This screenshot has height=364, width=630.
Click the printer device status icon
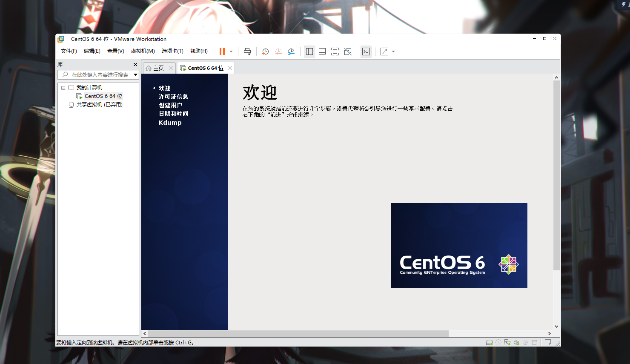click(534, 342)
